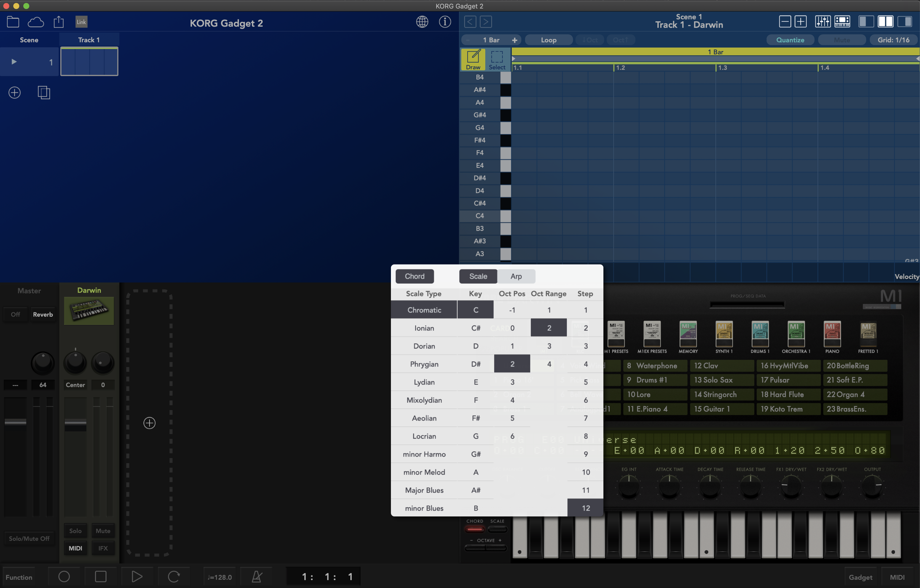
Task: Select the Draw tool
Action: (473, 60)
